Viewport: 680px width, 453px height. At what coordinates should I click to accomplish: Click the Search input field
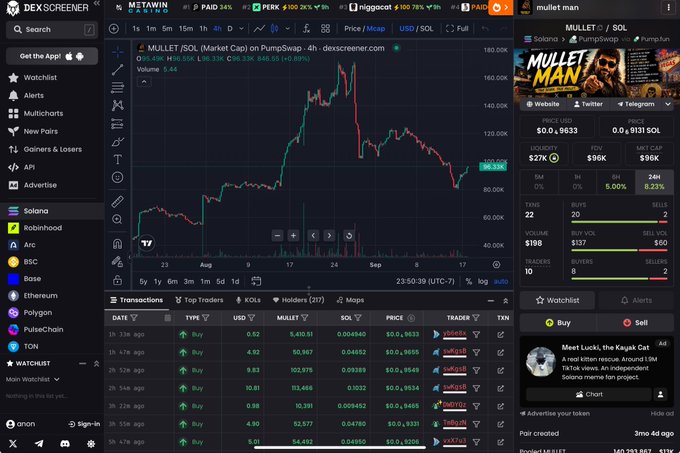[x=52, y=29]
